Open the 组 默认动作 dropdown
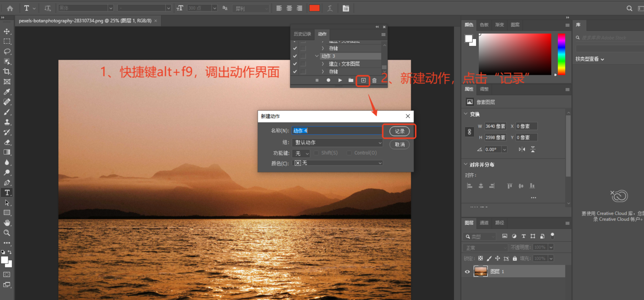This screenshot has height=300, width=644. click(x=337, y=143)
